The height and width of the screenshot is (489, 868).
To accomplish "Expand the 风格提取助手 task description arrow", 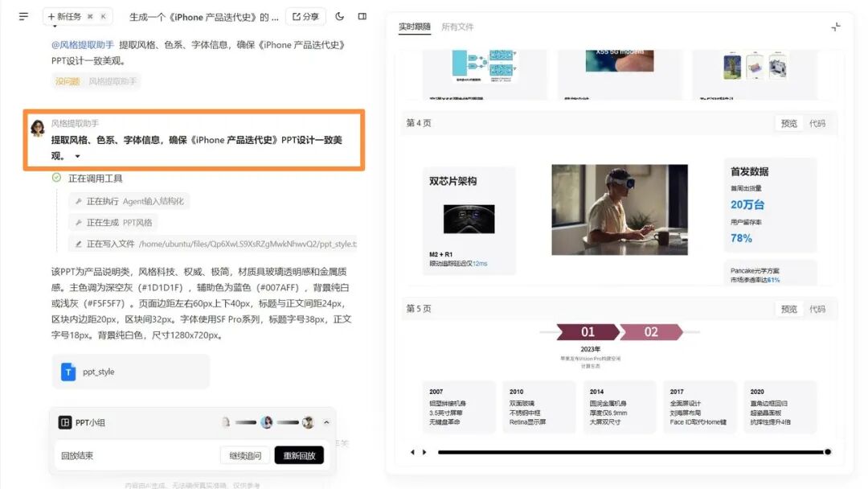I will [x=77, y=156].
